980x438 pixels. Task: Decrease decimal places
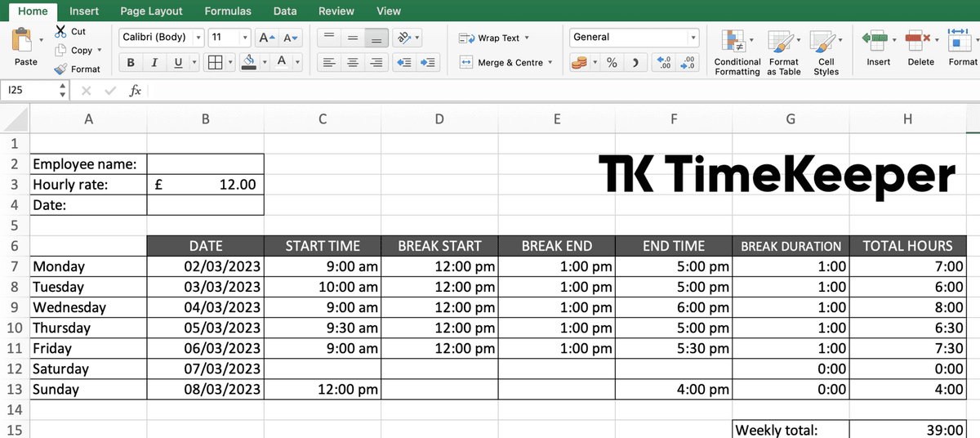[x=689, y=63]
